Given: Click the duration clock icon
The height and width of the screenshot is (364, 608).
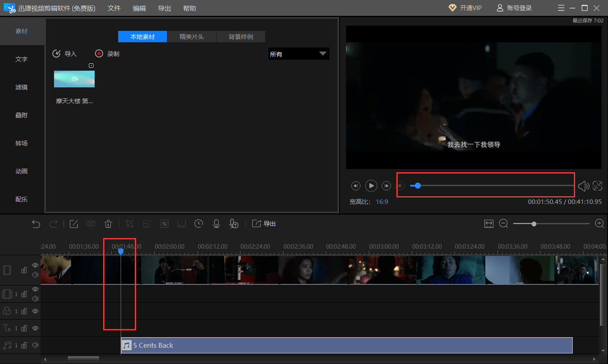Looking at the screenshot, I should [x=199, y=224].
